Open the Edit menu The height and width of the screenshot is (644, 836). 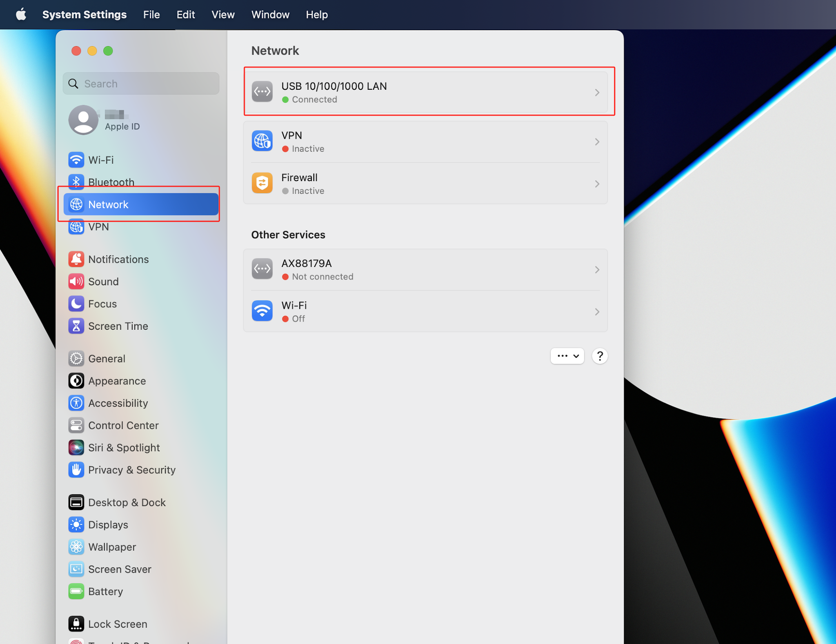point(186,15)
